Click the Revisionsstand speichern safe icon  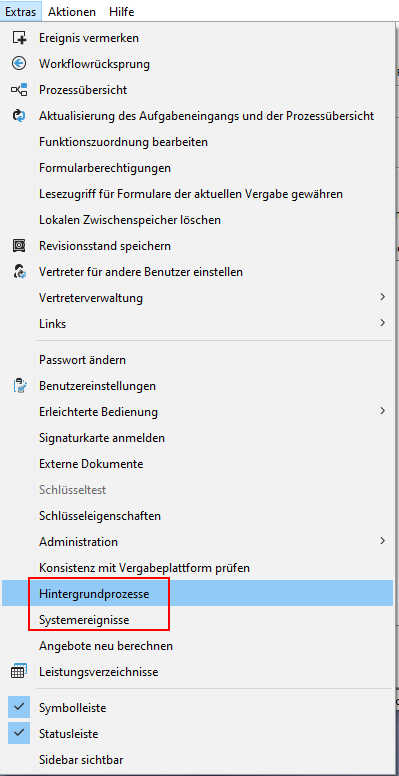(19, 245)
